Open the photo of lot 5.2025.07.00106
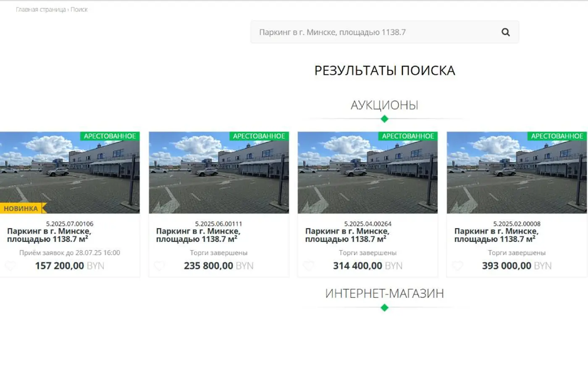 click(70, 173)
